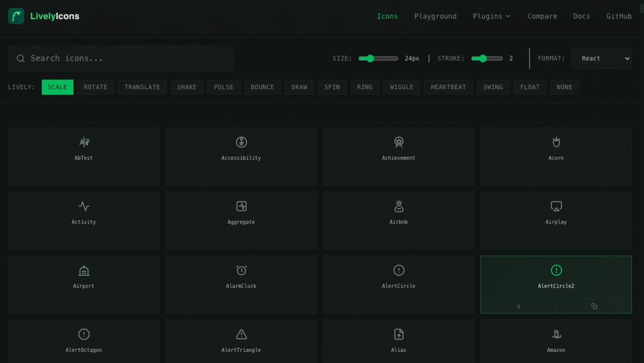The image size is (644, 363).
Task: Click the Amazon icon
Action: pos(556,341)
